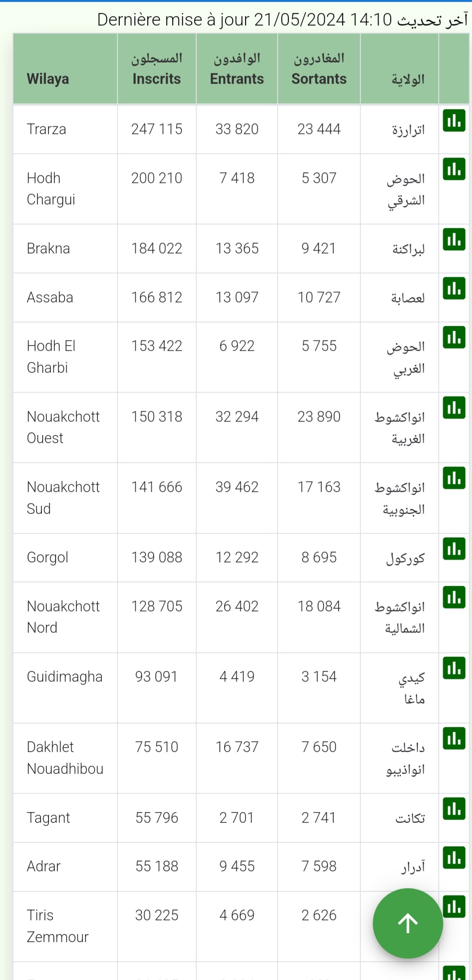View the chart icon for Nouakchott Sud
472x980 pixels.
tap(454, 478)
